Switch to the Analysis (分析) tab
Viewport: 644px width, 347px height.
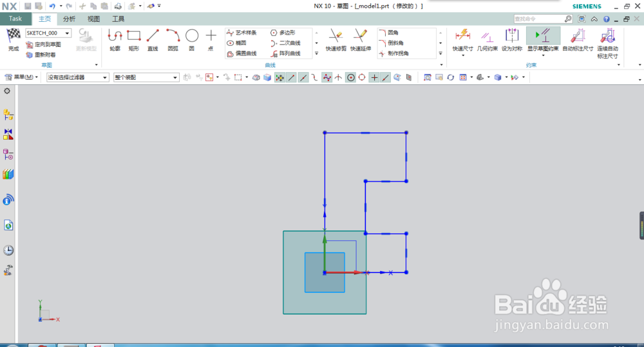coord(69,19)
